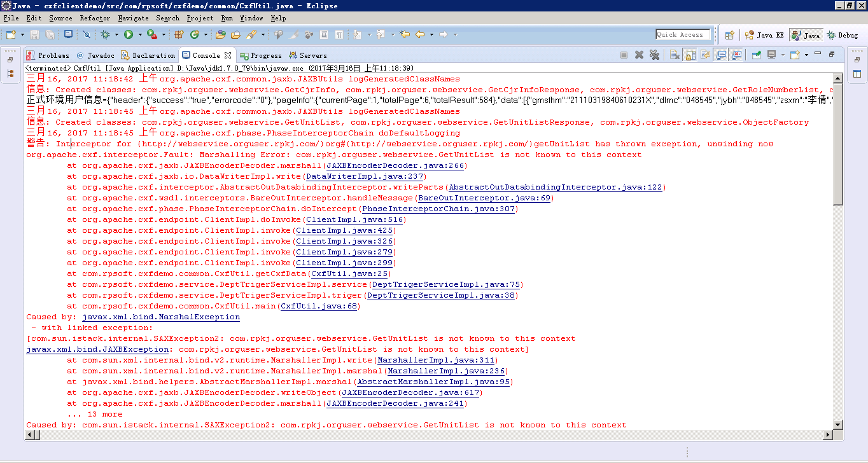The width and height of the screenshot is (868, 463).
Task: Maximize the Console view panel
Action: tap(832, 55)
